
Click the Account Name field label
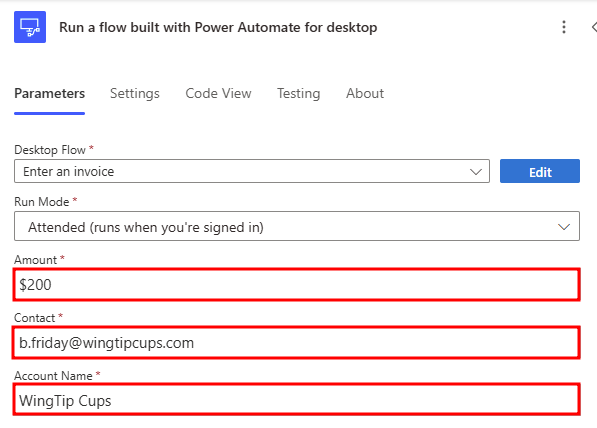[x=53, y=375]
